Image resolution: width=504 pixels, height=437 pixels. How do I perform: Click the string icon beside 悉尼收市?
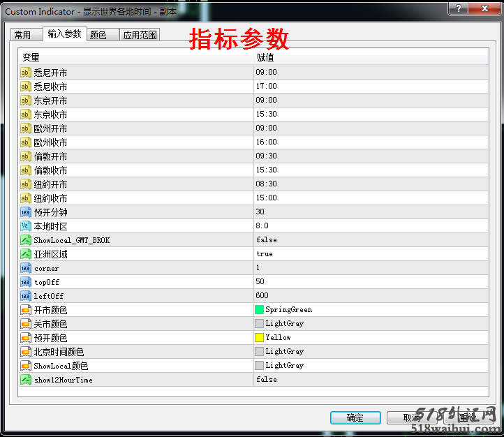pos(25,87)
